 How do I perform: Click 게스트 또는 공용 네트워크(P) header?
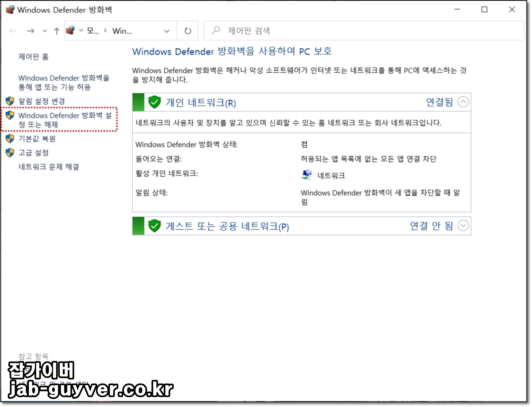click(227, 226)
